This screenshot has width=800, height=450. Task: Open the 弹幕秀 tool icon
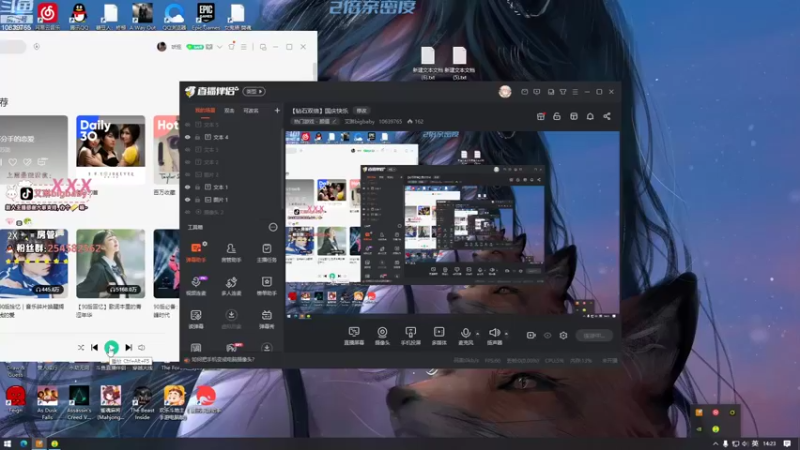coord(266,319)
